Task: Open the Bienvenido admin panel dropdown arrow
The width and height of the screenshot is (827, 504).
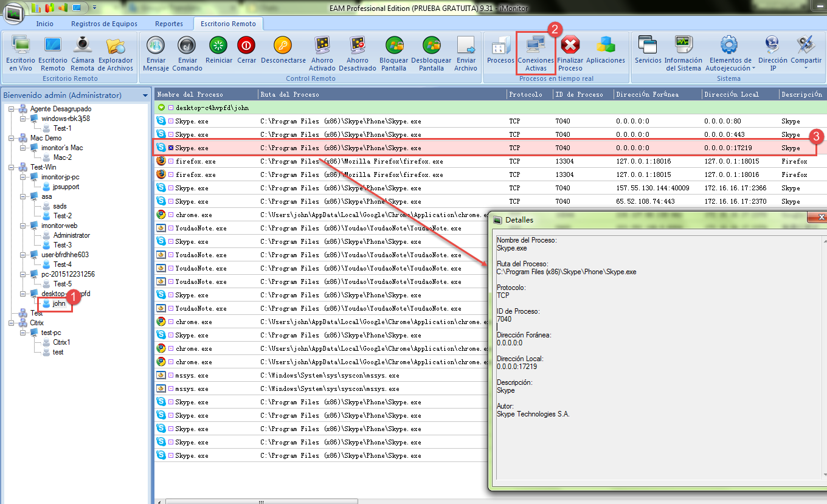Action: (x=145, y=95)
